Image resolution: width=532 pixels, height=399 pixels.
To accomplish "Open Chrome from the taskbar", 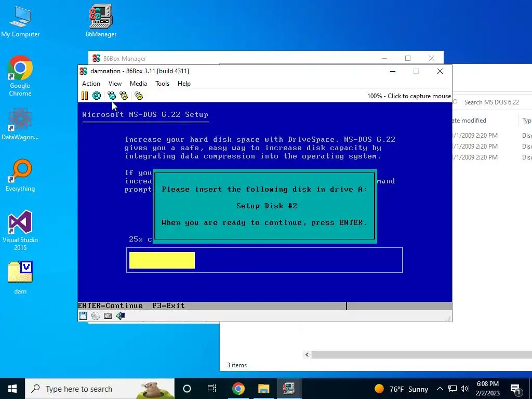I will 238,389.
